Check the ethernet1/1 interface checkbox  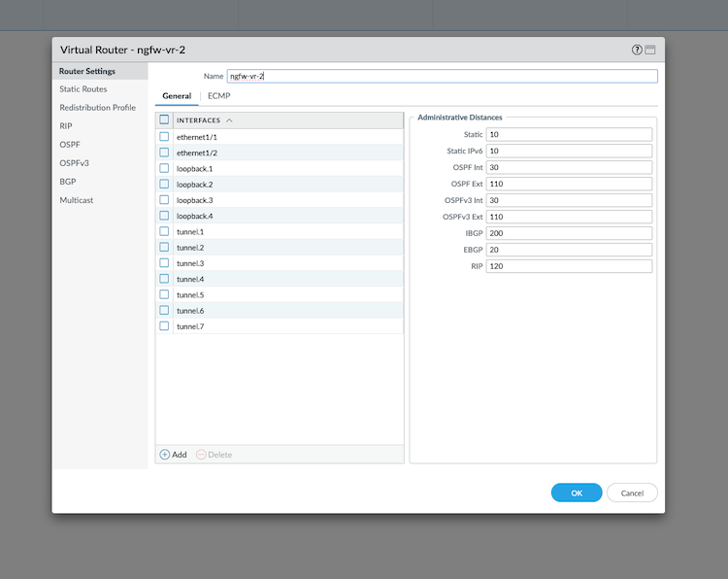tap(164, 137)
